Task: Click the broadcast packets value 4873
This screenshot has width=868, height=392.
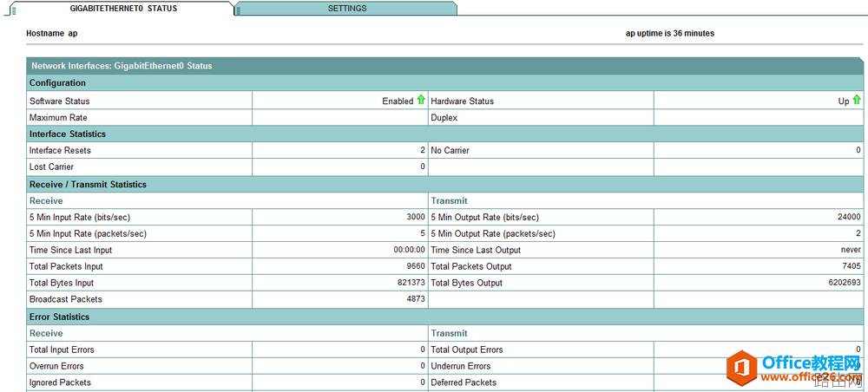Action: tap(416, 300)
